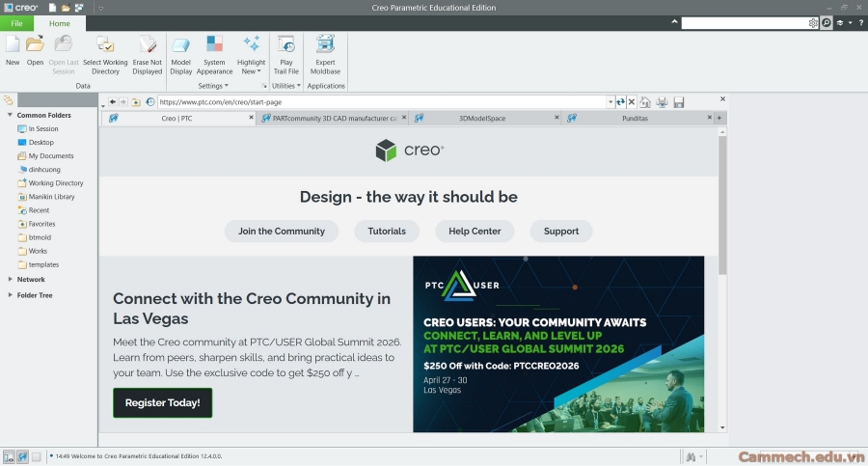Switch to the PARTcommunity browser tab
This screenshot has height=466, width=868.
coord(335,118)
